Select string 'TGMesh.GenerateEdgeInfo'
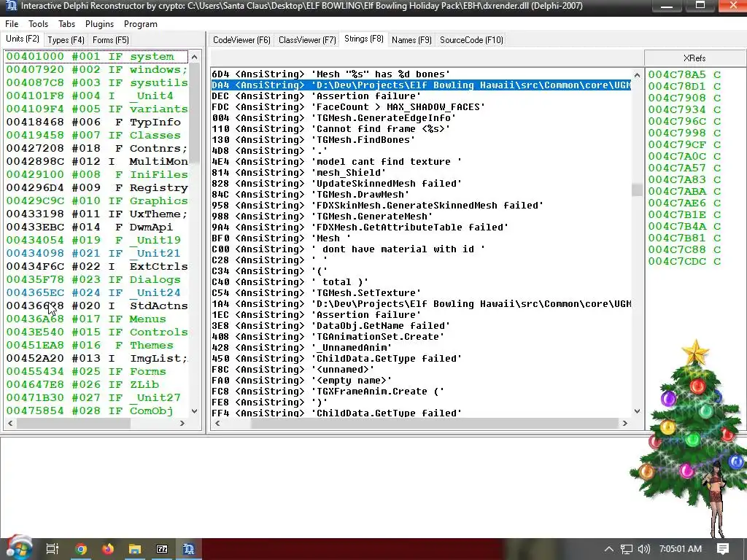 pos(421,118)
